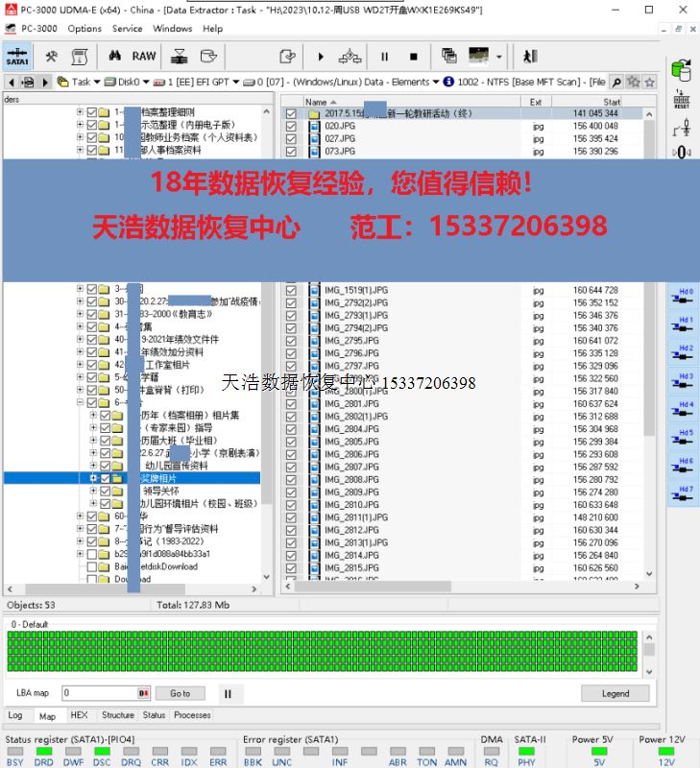Uncheck the 020.JPG file checkbox
Image resolution: width=700 pixels, height=768 pixels.
point(291,126)
